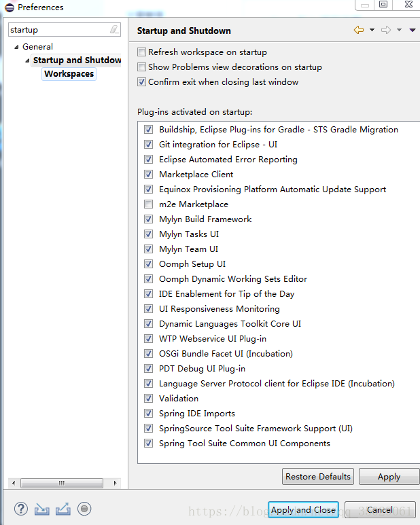This screenshot has height=525, width=420.
Task: Uncheck Mylyn Team UI
Action: (x=148, y=249)
